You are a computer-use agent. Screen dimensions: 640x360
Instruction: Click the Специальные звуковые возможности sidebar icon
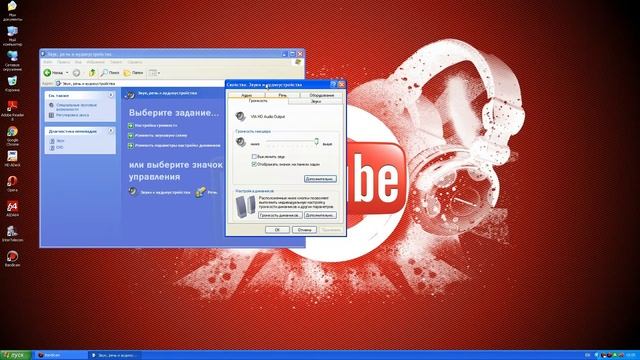[51, 105]
